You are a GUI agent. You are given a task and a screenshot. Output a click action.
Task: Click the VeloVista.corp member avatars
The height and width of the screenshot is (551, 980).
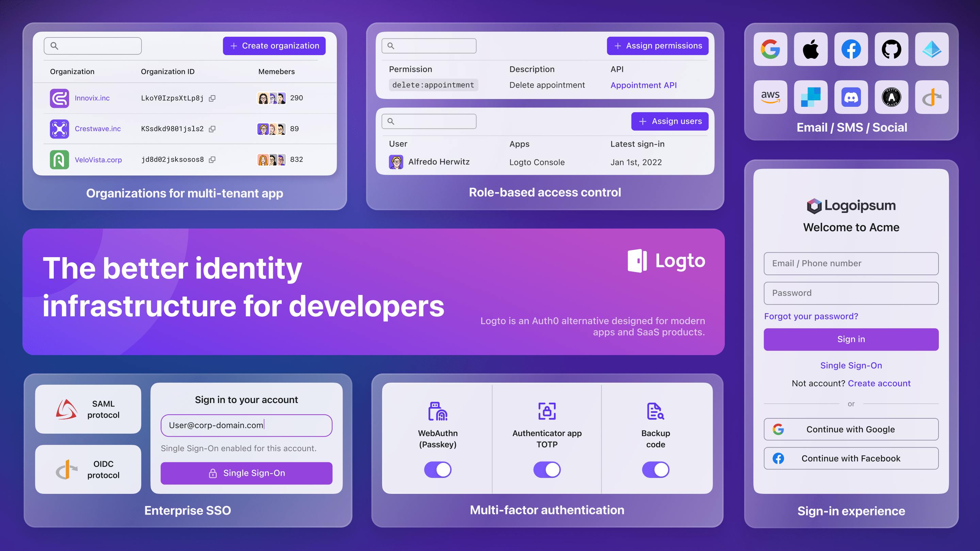[272, 160]
